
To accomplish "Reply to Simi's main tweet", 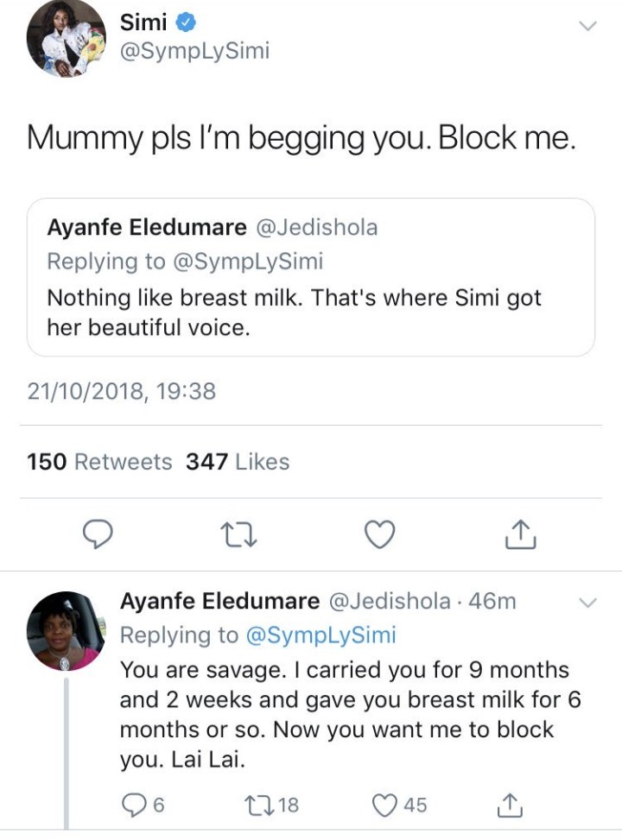I will pyautogui.click(x=98, y=535).
